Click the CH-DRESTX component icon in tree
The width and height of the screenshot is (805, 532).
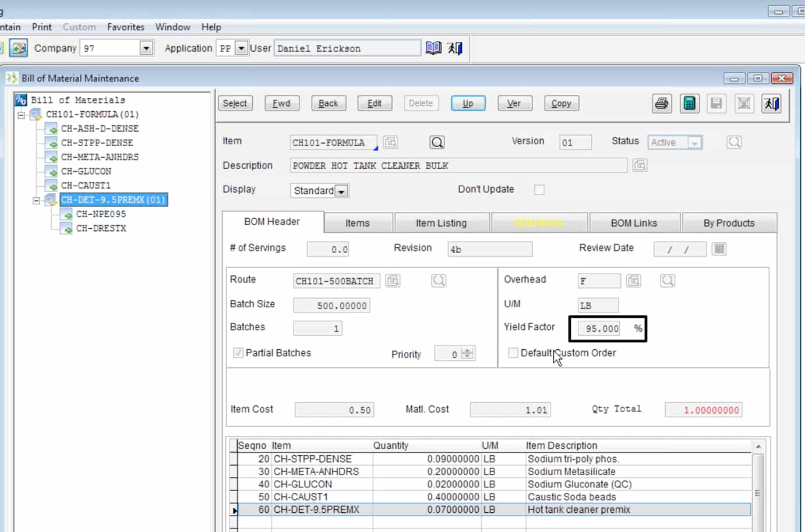[x=67, y=229]
